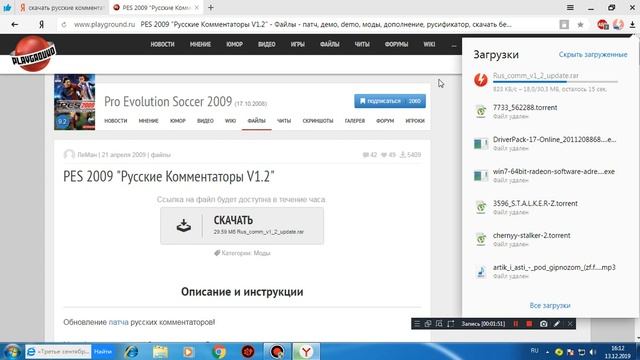Image resolution: width=640 pixels, height=360 pixels.
Task: Click the Pro Evolution Soccer 2009 title
Action: point(168,101)
